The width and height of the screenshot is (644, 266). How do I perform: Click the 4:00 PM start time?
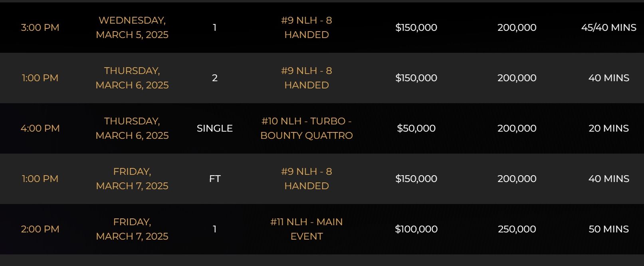(40, 128)
